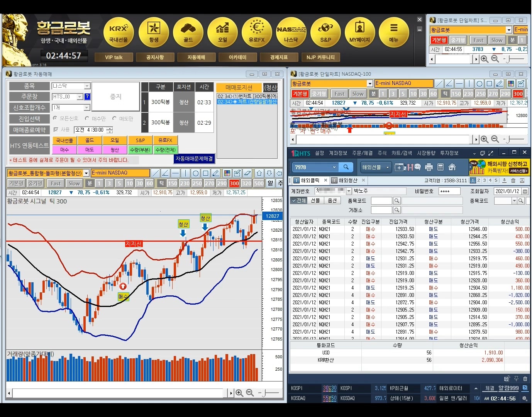Select pencil draw tool in main chart toolbar
Viewport: 532px width, 417px height.
[216, 173]
